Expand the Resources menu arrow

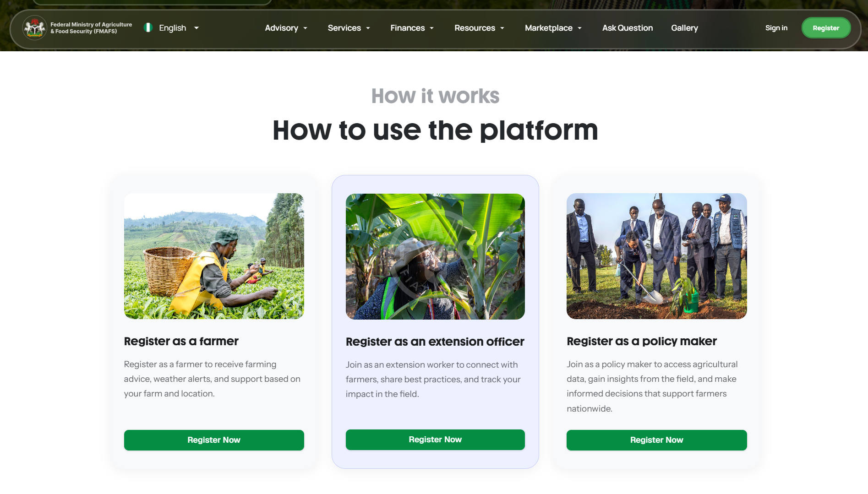click(502, 28)
